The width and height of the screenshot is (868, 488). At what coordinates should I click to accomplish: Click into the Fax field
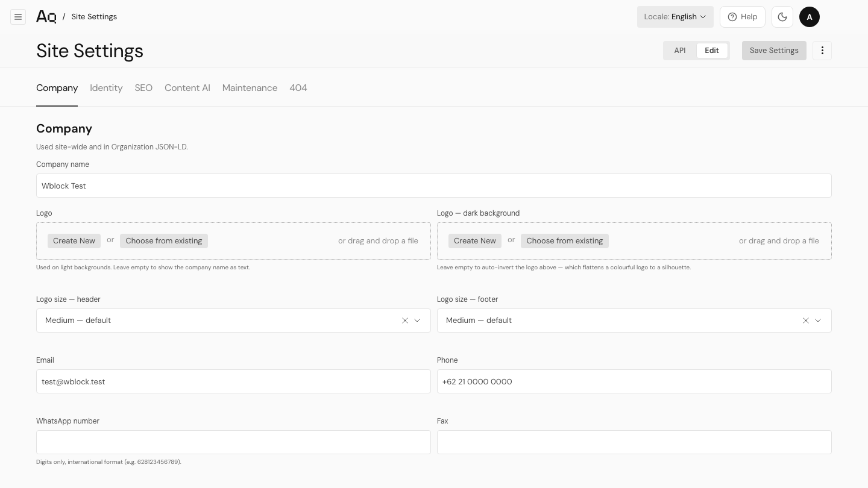pyautogui.click(x=634, y=442)
